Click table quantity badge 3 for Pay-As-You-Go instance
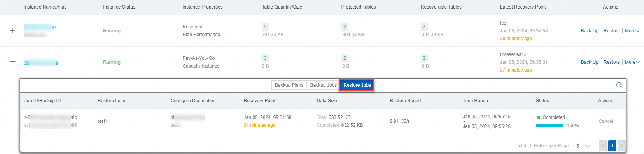 [265, 58]
